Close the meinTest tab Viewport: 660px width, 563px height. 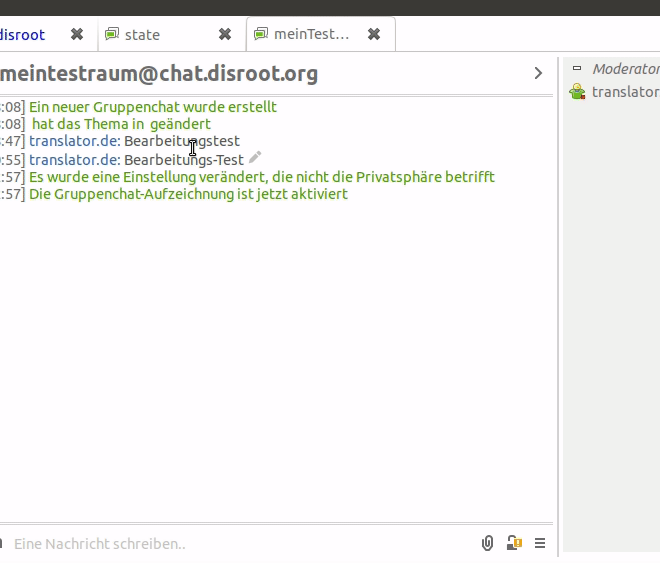[x=374, y=34]
